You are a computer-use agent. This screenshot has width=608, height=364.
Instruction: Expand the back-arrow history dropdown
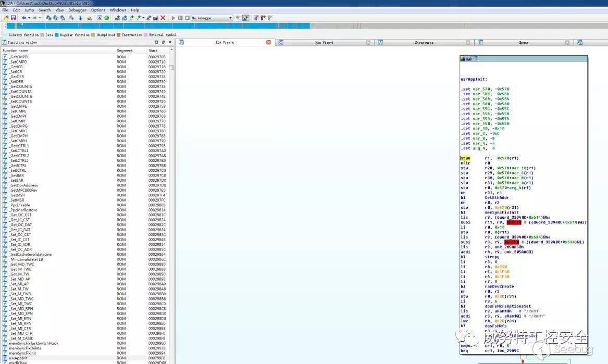(29, 18)
